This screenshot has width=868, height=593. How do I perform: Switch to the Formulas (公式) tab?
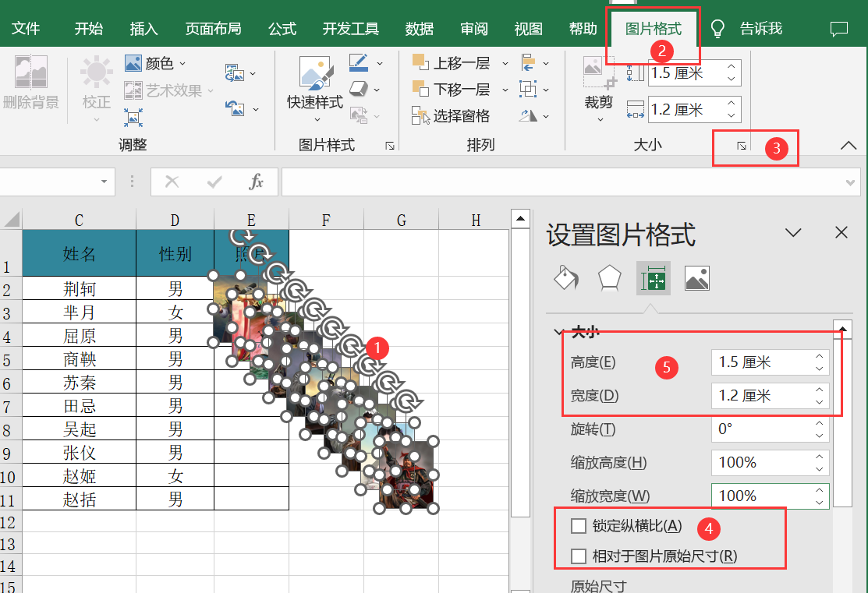pyautogui.click(x=282, y=29)
